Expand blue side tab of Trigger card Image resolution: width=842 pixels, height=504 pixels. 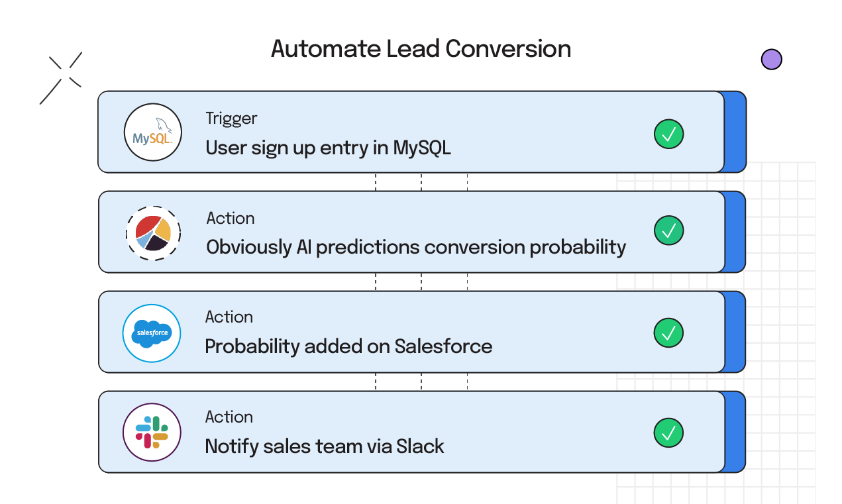tap(735, 132)
